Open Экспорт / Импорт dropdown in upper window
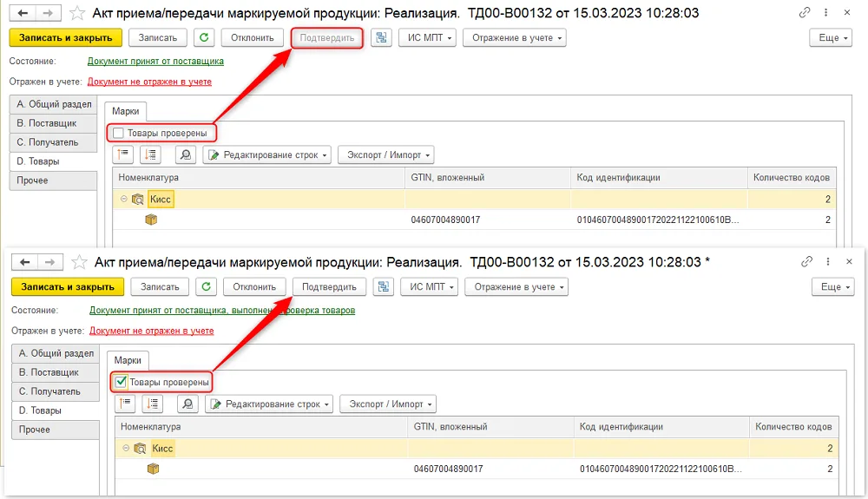Viewport: 868px width, 499px height. point(386,154)
